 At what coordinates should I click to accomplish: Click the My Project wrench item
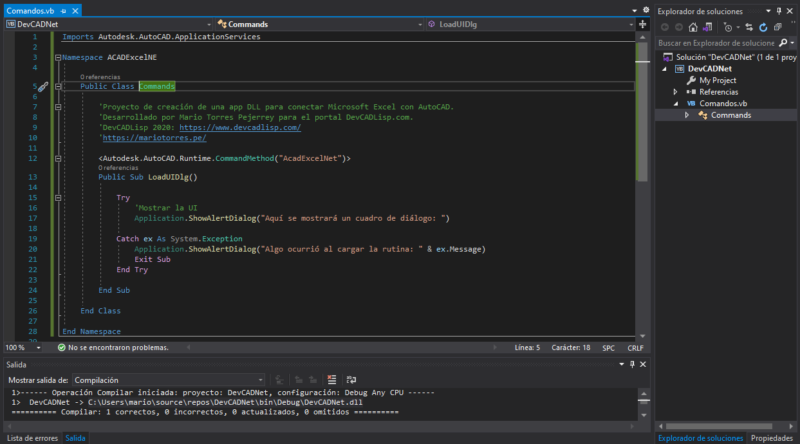(x=711, y=80)
